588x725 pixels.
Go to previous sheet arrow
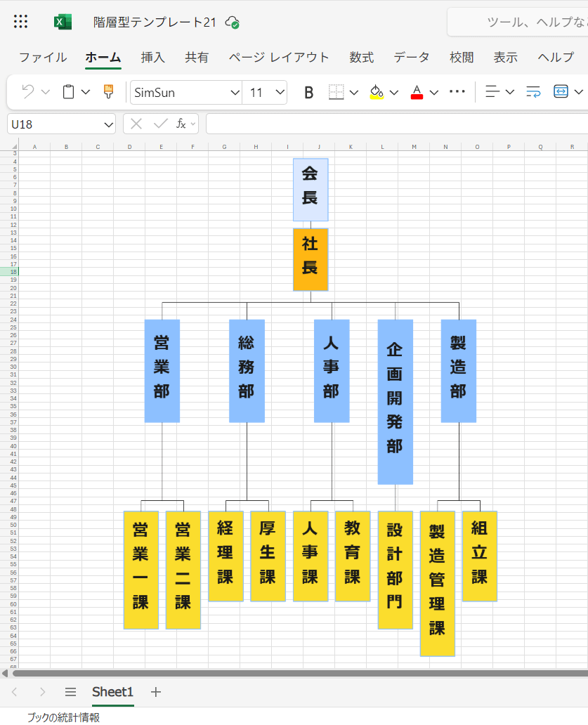(x=14, y=692)
